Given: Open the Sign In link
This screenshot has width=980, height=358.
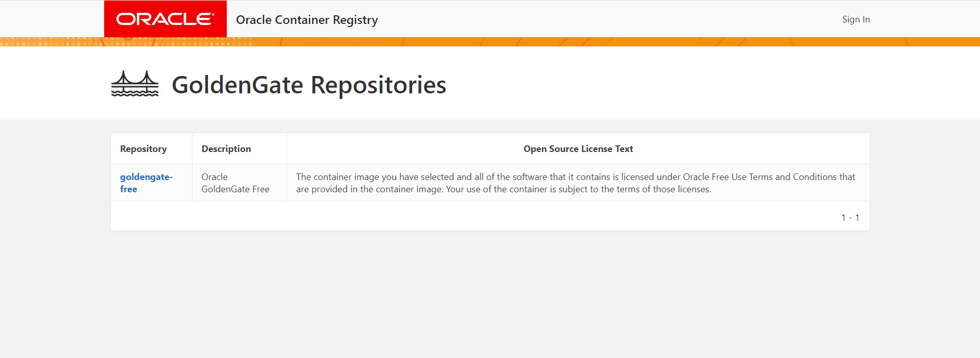Looking at the screenshot, I should 856,19.
